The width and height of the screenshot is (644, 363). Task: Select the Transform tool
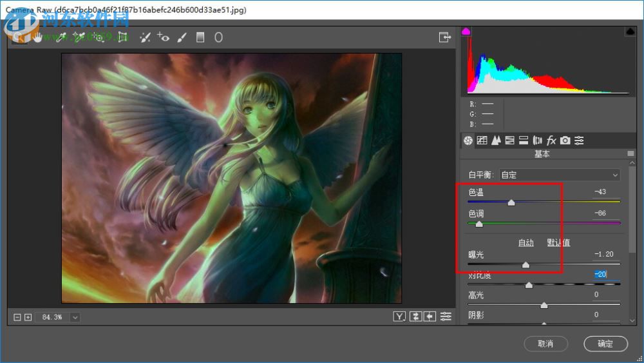122,37
